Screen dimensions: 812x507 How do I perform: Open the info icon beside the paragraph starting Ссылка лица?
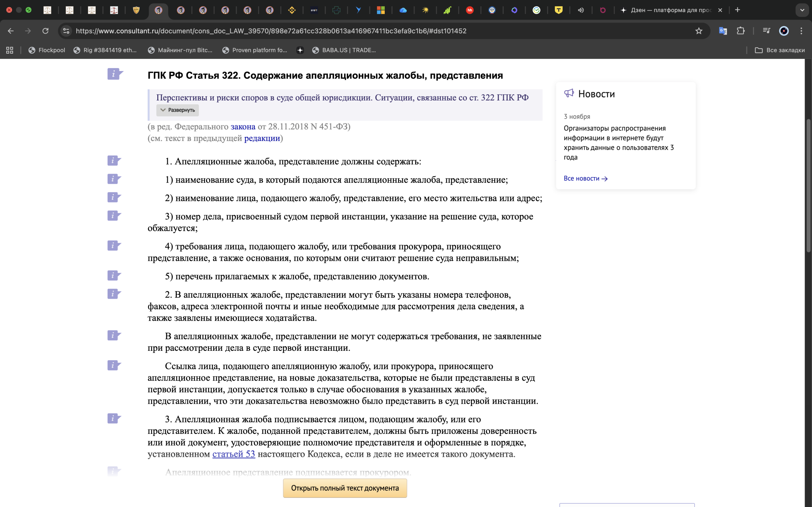coord(114,365)
